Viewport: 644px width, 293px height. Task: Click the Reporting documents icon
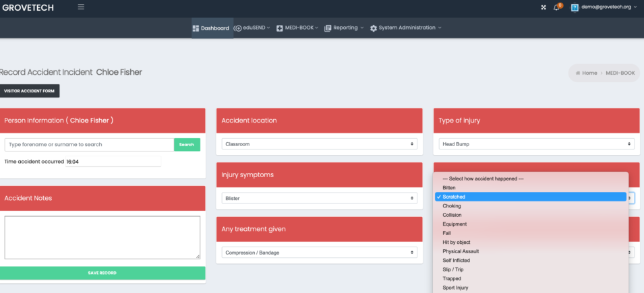click(328, 28)
